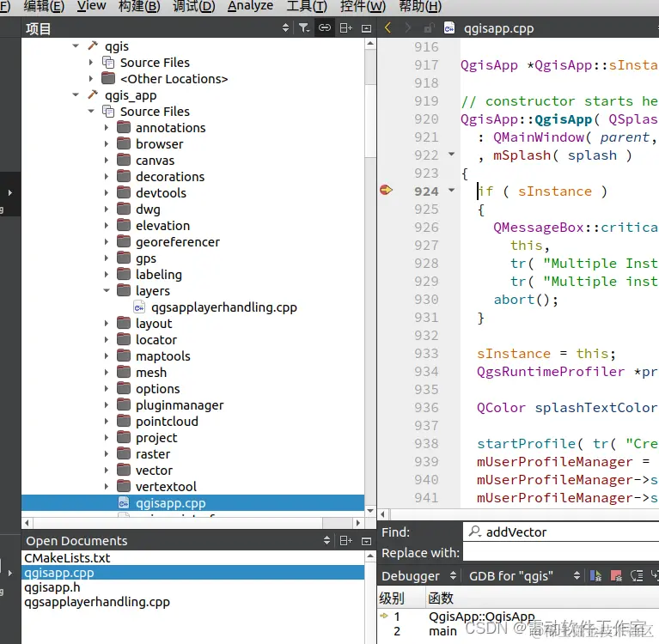
Task: Click the current frame arrow in the stack view
Action: (x=384, y=617)
